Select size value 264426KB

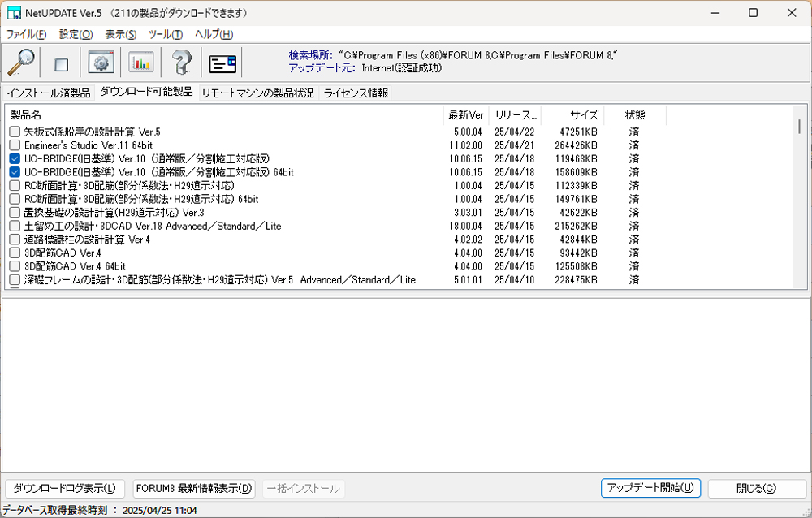click(576, 145)
